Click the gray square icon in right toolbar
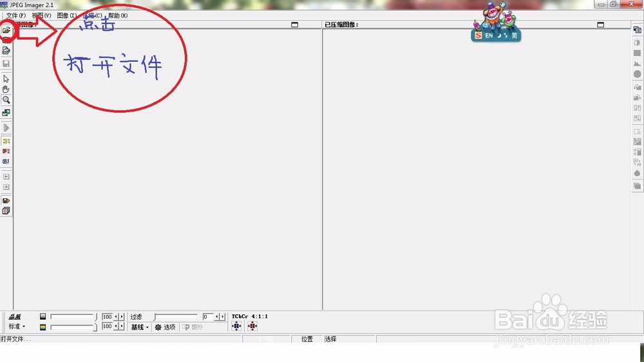Viewport: 644px width, 362px height. click(637, 53)
